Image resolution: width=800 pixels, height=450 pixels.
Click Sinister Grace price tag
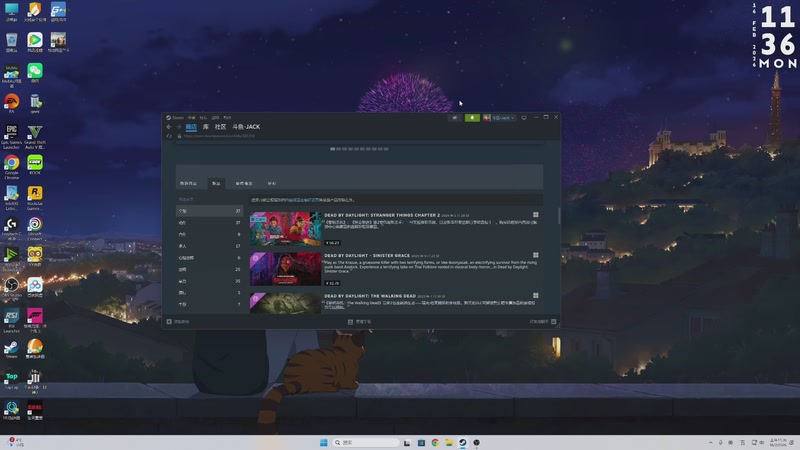coord(332,283)
